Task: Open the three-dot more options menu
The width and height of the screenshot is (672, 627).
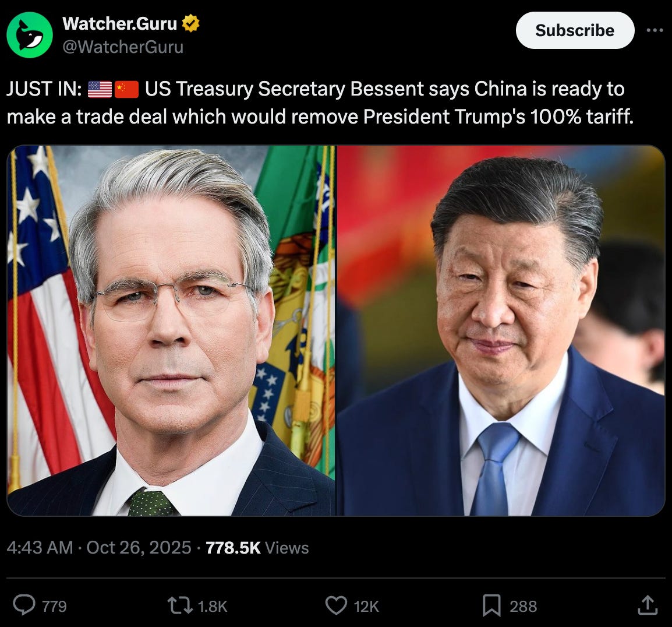Action: coord(655,30)
